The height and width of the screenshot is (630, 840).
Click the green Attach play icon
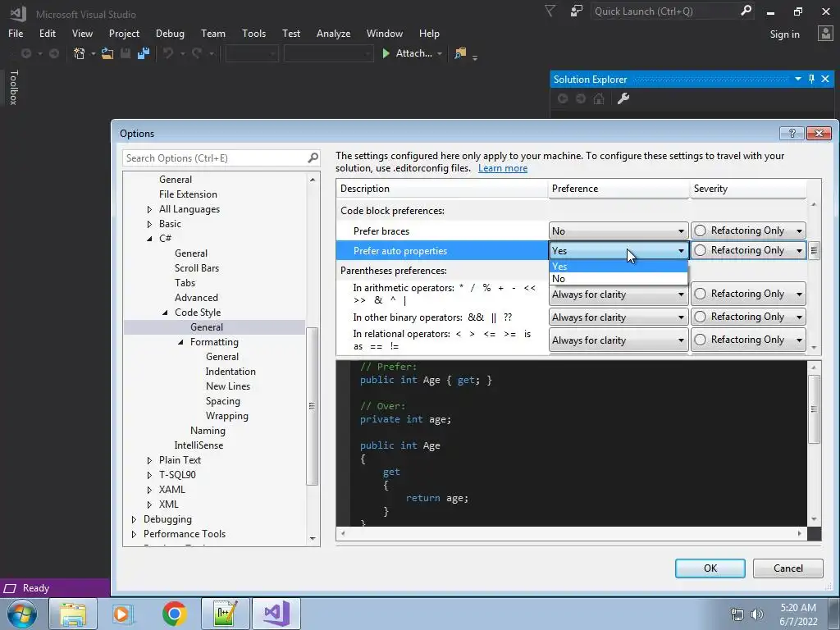386,53
